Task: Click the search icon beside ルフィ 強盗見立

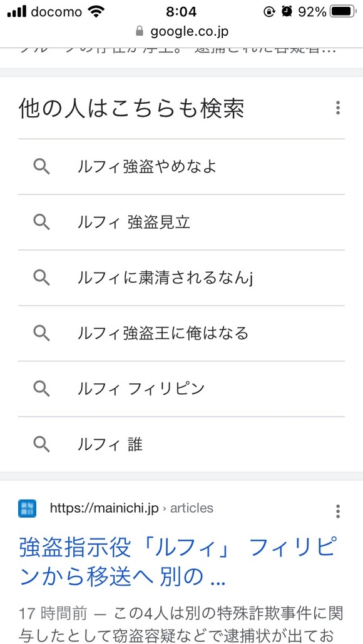Action: coord(41,222)
